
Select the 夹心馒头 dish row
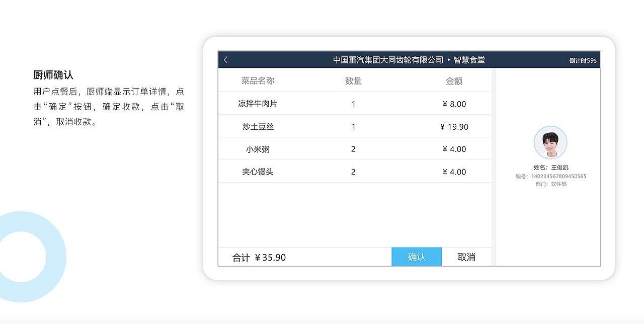click(x=258, y=172)
